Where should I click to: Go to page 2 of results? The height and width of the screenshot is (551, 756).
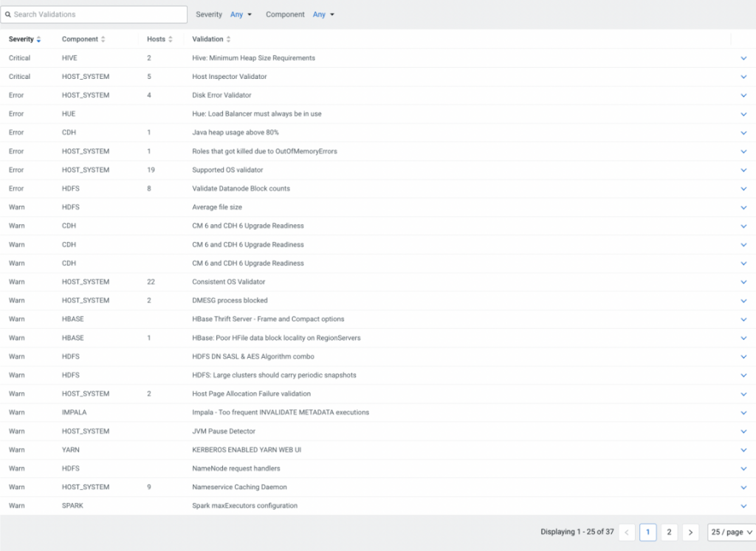pos(669,532)
